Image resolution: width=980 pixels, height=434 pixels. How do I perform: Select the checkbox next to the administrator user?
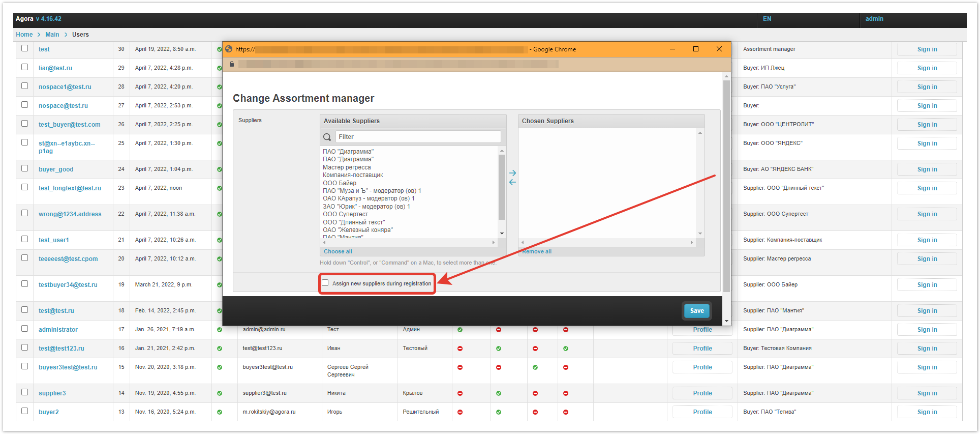coord(24,329)
